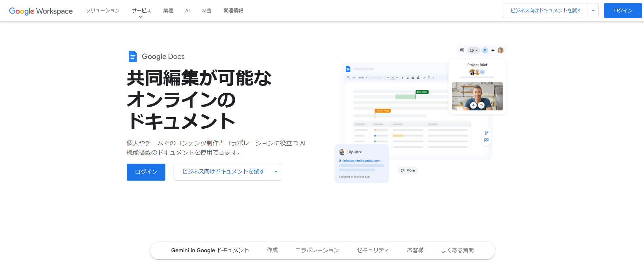Click the magic pen icon in side panel
Viewport: 644px width, 277px height.
point(486,133)
